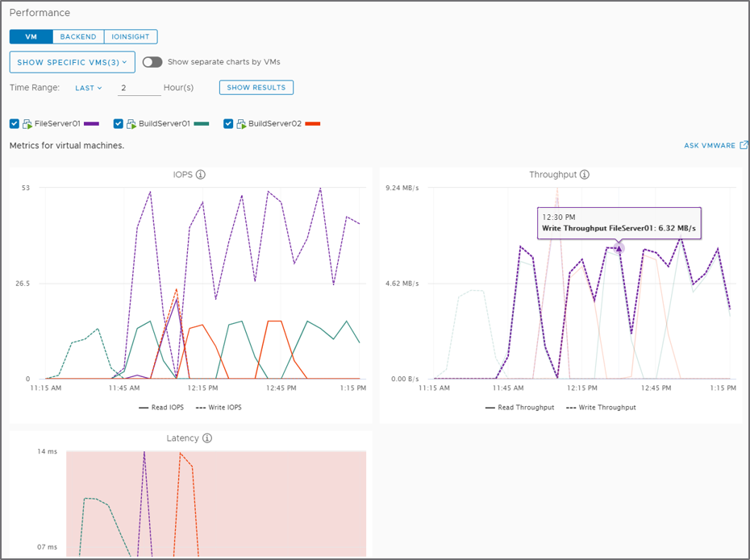The width and height of the screenshot is (750, 560).
Task: Switch to the IOInsight tab
Action: 131,36
